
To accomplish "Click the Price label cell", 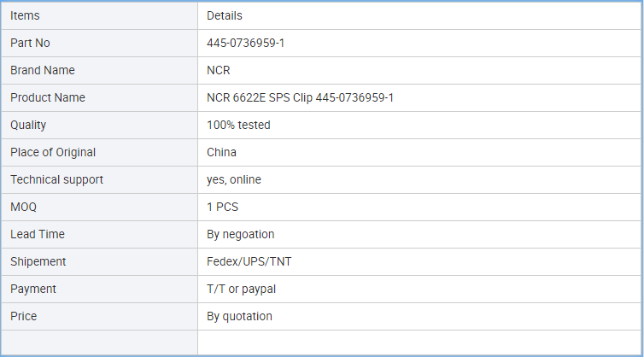I will (99, 316).
